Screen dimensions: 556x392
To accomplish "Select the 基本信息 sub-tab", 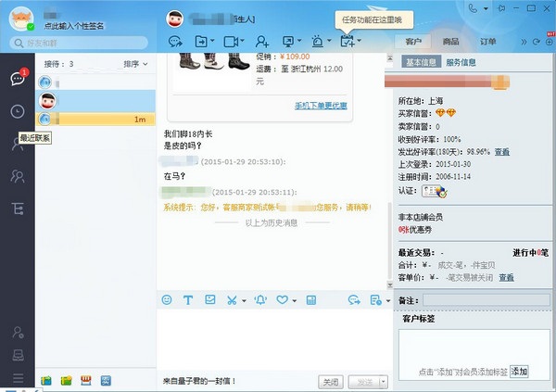I will tap(421, 62).
